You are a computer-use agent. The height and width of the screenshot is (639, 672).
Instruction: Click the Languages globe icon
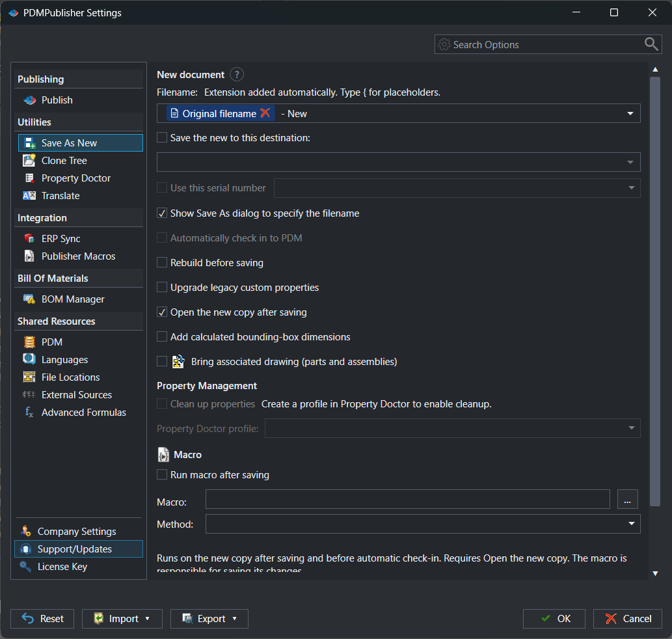(x=29, y=359)
